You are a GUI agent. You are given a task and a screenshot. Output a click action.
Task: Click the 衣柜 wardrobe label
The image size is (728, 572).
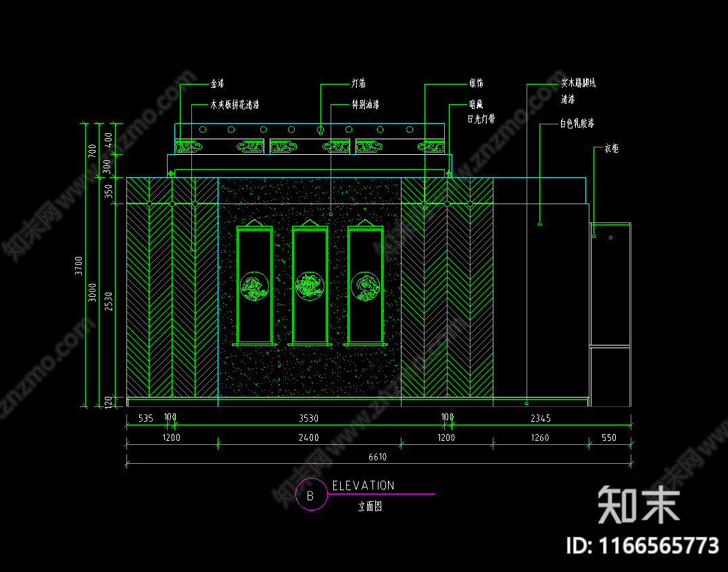[612, 148]
